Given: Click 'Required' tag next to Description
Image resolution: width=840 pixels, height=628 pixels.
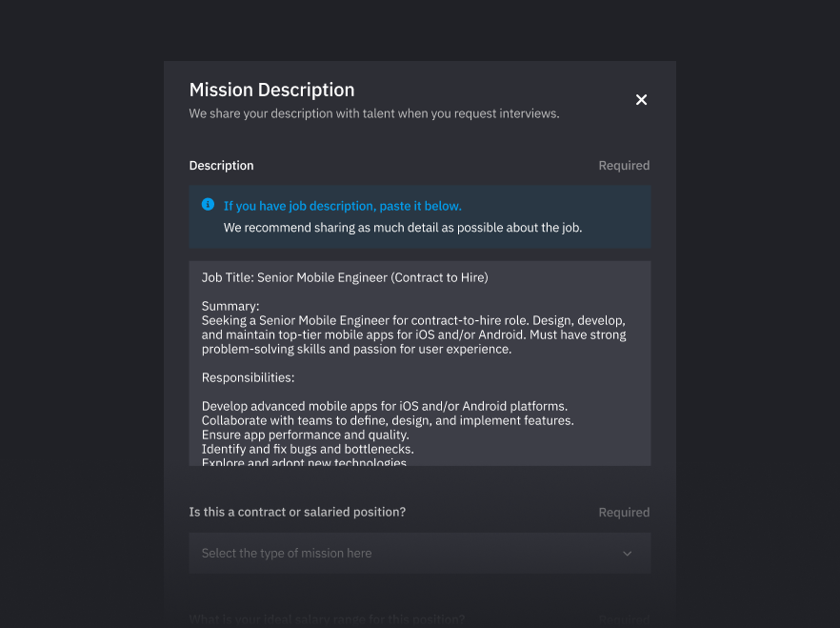Looking at the screenshot, I should pyautogui.click(x=623, y=166).
